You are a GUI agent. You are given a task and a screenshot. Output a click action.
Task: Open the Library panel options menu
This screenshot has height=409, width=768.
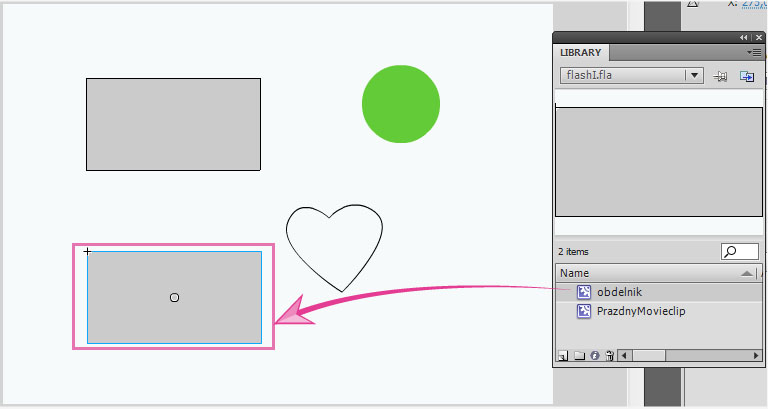coord(753,52)
